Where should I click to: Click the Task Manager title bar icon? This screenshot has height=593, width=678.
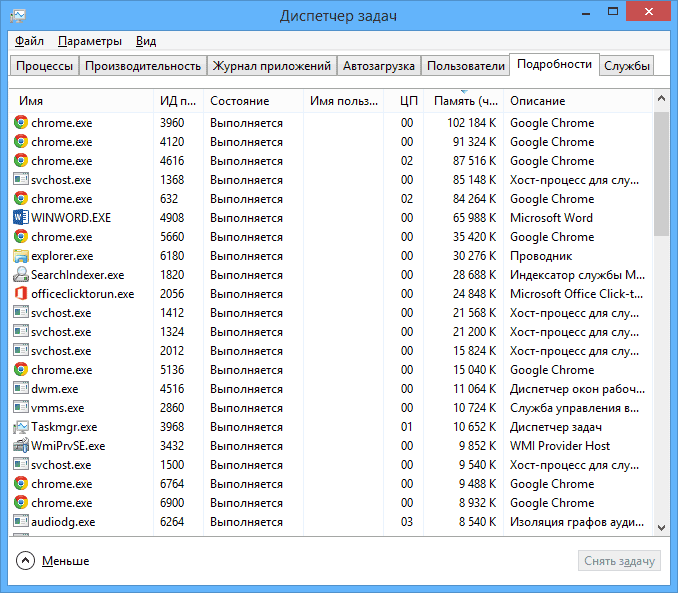point(18,16)
